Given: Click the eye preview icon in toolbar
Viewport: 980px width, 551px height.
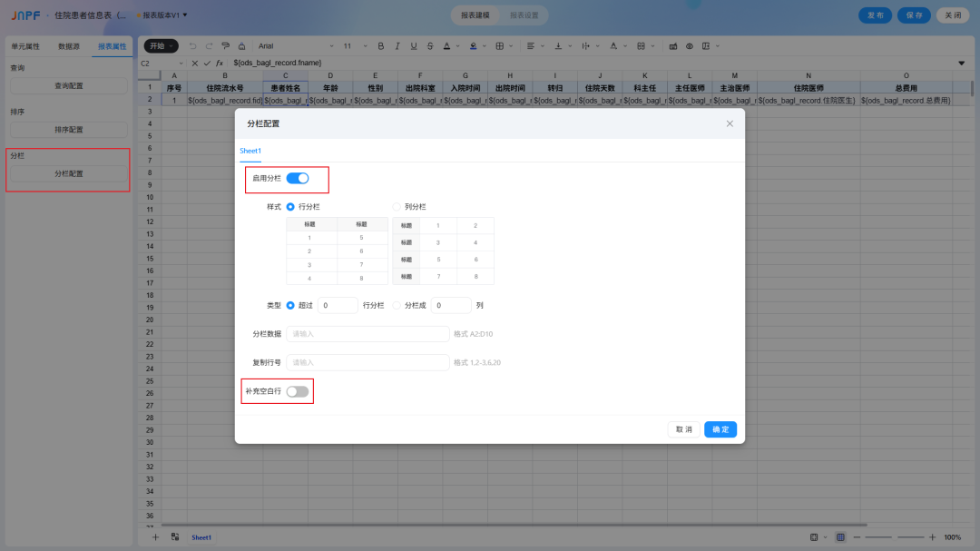Looking at the screenshot, I should (x=690, y=46).
